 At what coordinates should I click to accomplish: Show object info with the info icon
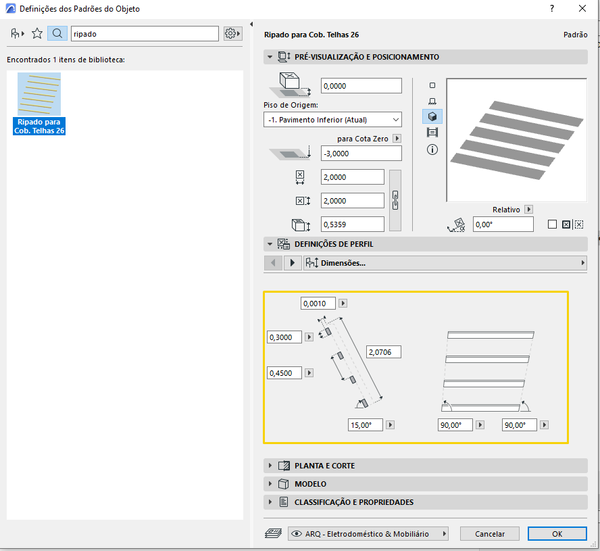tap(432, 149)
